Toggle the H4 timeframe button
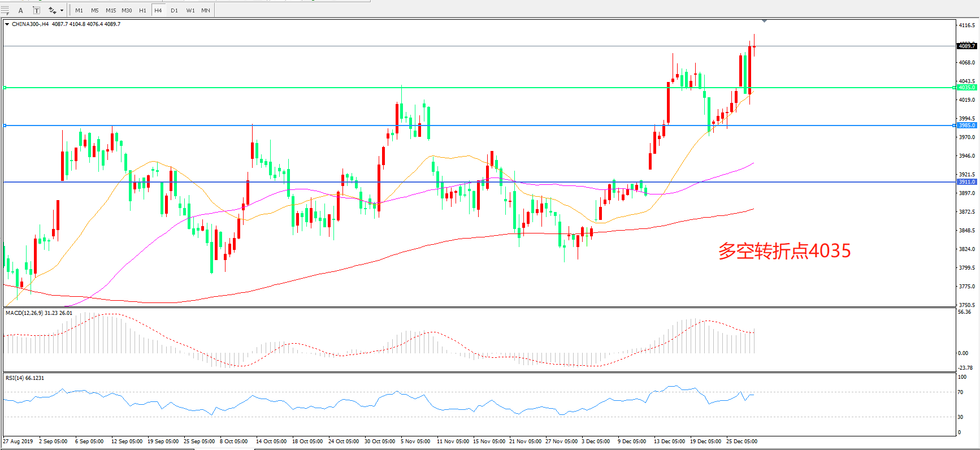Screen dimensions: 980x450 tap(158, 10)
